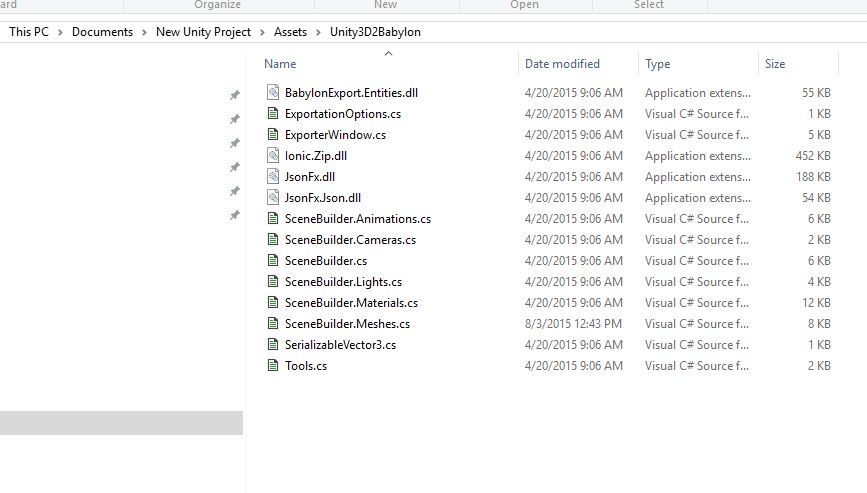This screenshot has height=493, width=867.
Task: Click the Ionic.Zip.dll file icon
Action: (x=273, y=155)
